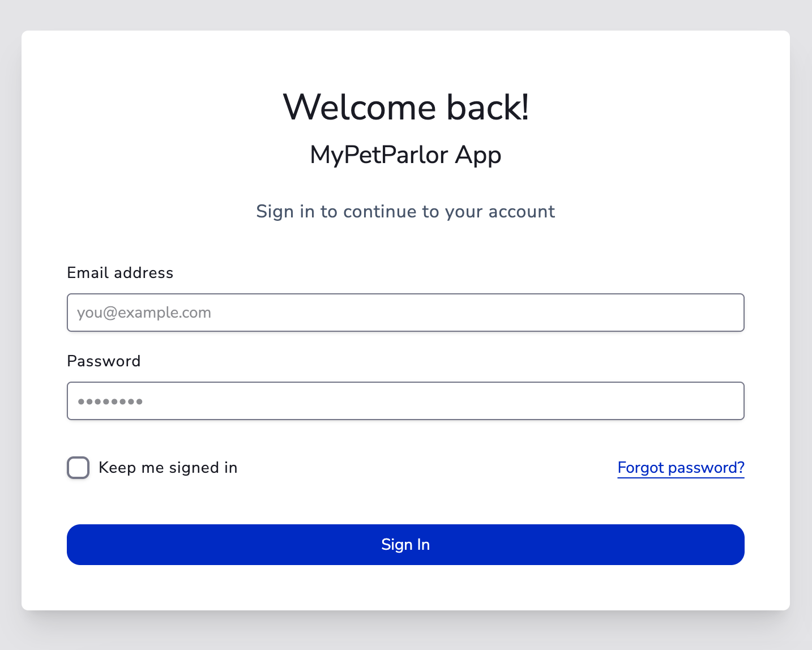The height and width of the screenshot is (650, 812).
Task: Tick the box beside Keep me signed in
Action: click(x=78, y=468)
